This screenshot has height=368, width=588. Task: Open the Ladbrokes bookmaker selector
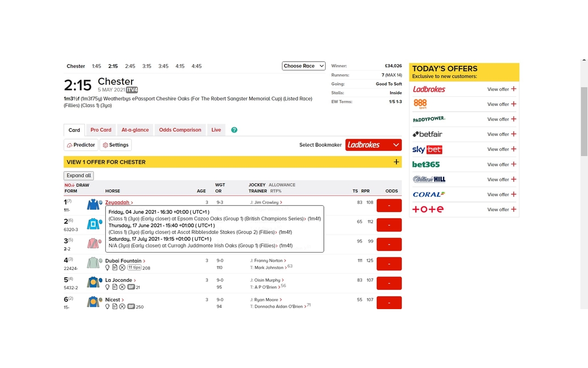click(373, 145)
